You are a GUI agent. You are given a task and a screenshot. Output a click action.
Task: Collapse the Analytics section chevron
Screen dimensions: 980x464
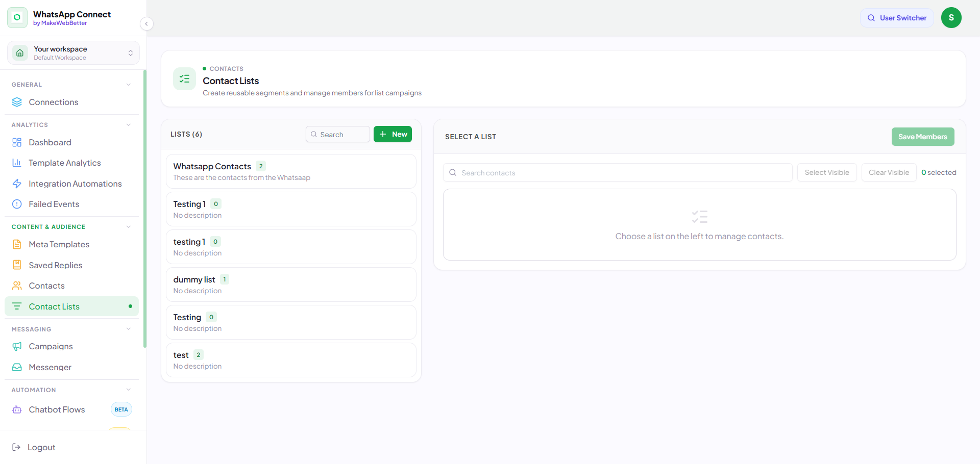tap(129, 125)
